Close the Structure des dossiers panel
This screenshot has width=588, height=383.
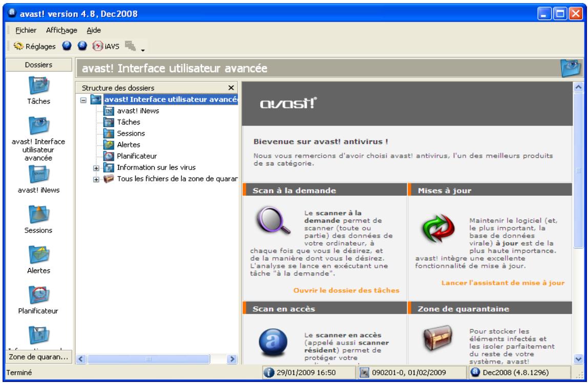pyautogui.click(x=231, y=88)
